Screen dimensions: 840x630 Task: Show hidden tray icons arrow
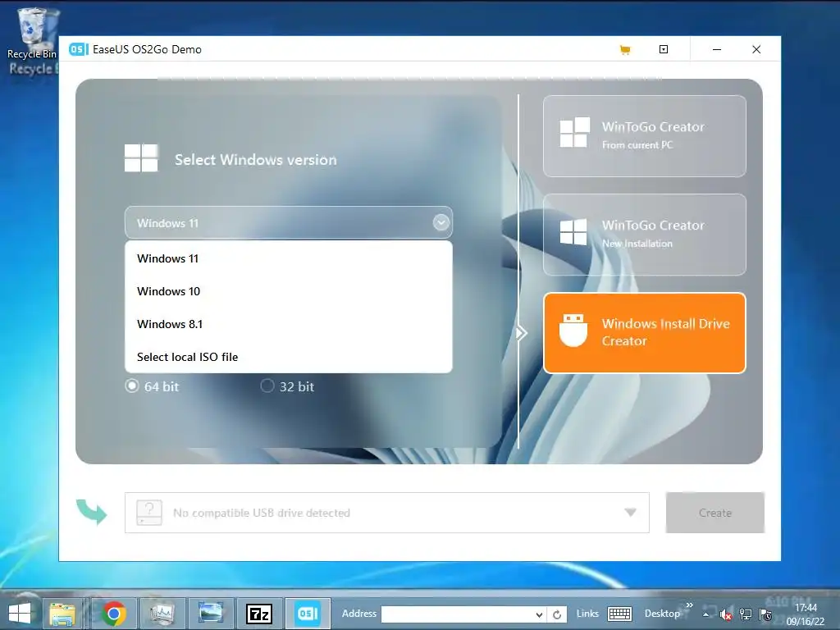pos(706,614)
